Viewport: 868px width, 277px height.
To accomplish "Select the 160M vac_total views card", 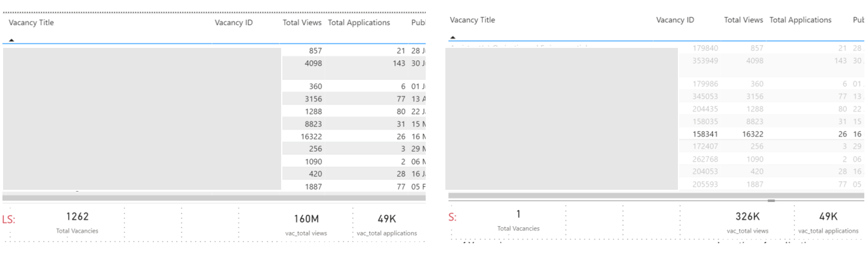I will pyautogui.click(x=306, y=224).
